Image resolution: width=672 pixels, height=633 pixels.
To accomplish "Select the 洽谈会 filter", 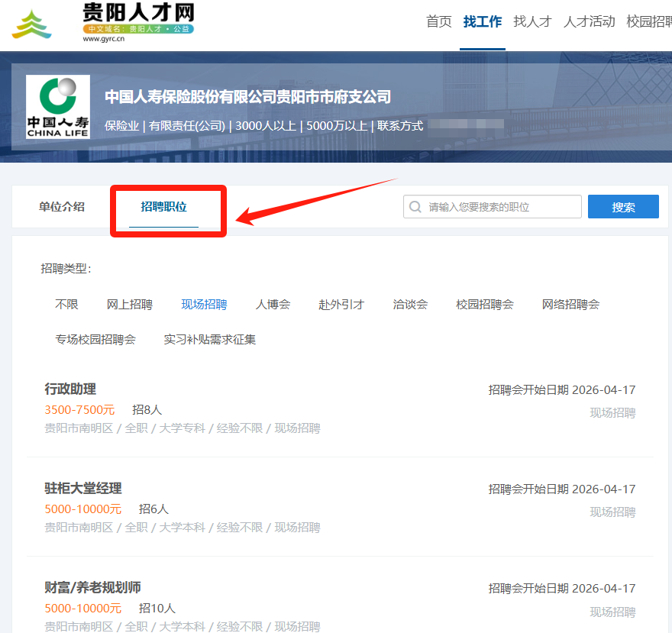I will tap(410, 305).
